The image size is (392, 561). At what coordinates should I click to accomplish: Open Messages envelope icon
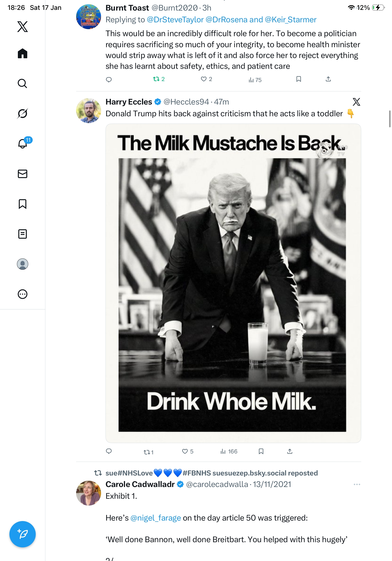click(x=23, y=174)
